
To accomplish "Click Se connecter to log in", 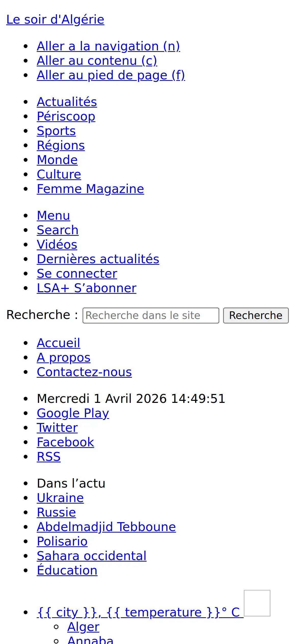I will coord(77,273).
